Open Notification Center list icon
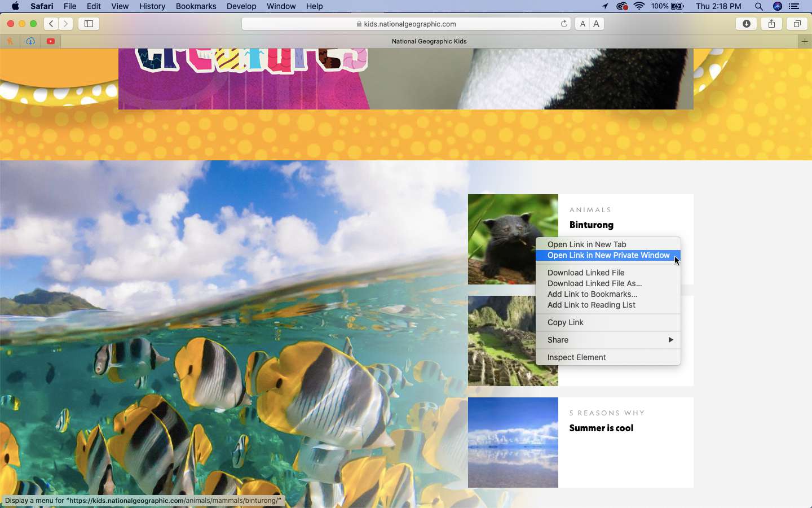 pyautogui.click(x=795, y=6)
